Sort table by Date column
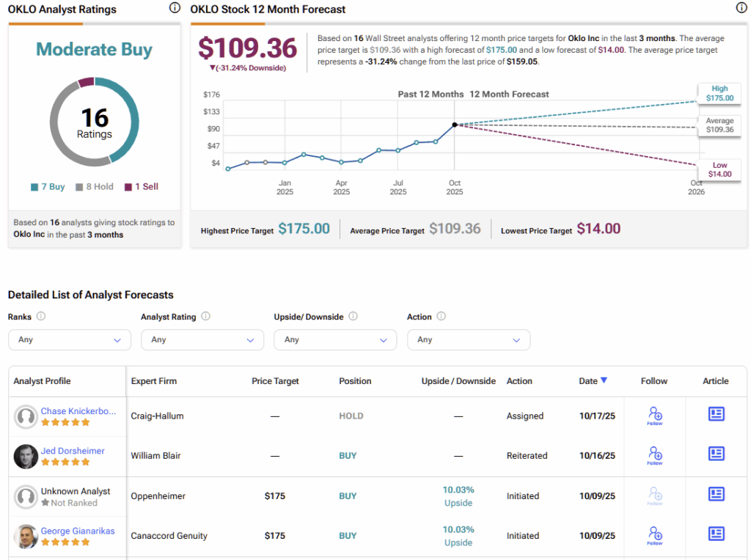Screen dimensions: 751x560 pyautogui.click(x=593, y=381)
